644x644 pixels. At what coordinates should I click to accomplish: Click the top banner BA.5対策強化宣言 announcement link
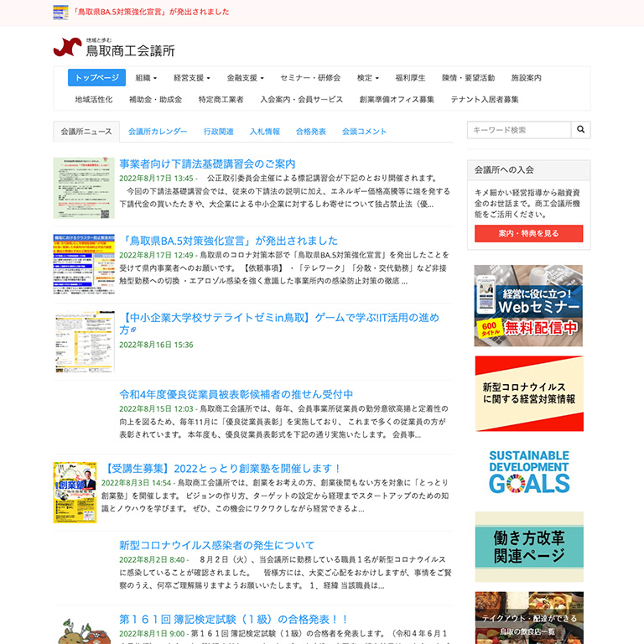[x=152, y=12]
